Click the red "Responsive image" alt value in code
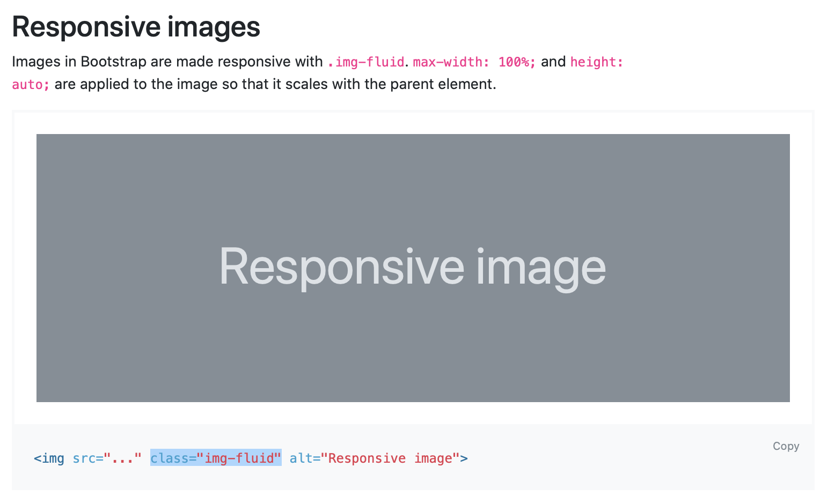 pos(390,458)
